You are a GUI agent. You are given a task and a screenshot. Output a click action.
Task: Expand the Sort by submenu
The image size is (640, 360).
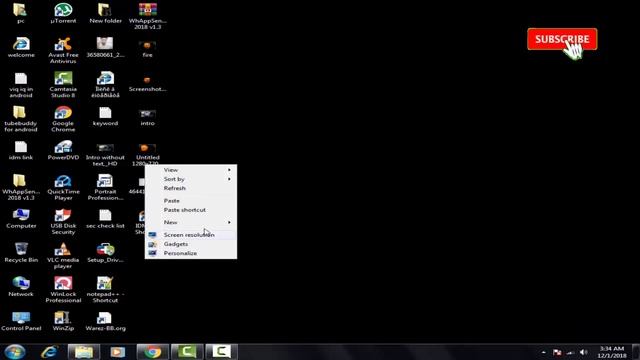pos(191,179)
